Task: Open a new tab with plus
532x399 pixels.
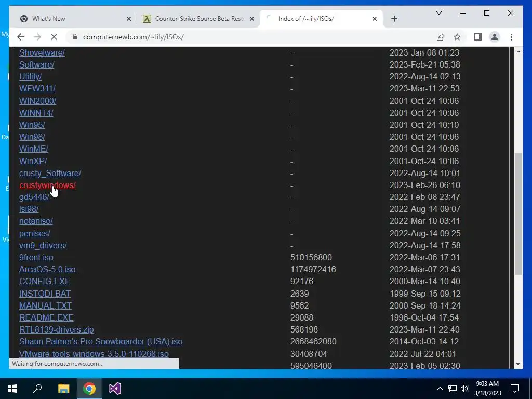Action: 394,19
